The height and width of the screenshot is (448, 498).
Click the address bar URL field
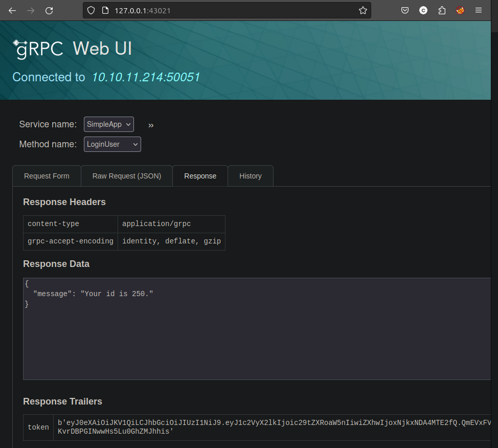coord(230,10)
